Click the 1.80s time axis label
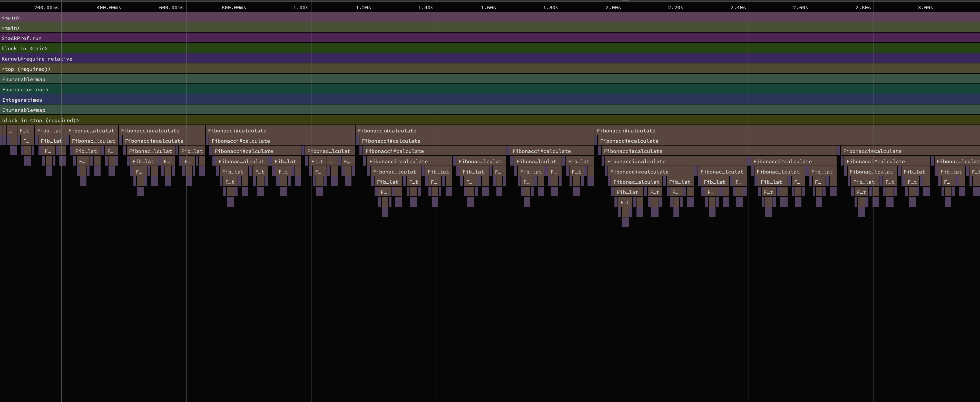The image size is (980, 402). click(551, 7)
